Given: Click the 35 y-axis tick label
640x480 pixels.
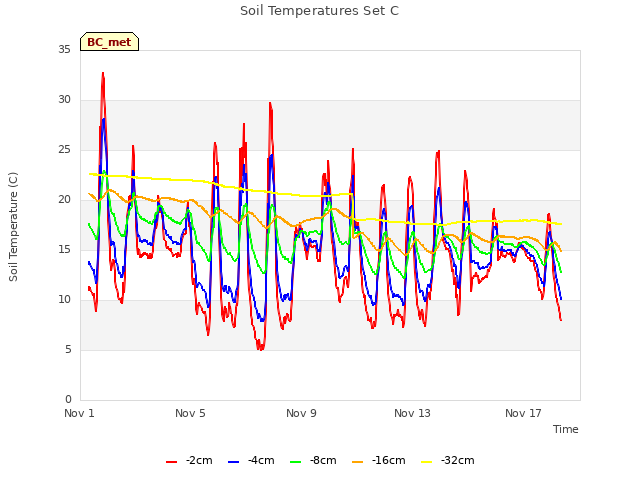Looking at the screenshot, I should pos(64,50).
